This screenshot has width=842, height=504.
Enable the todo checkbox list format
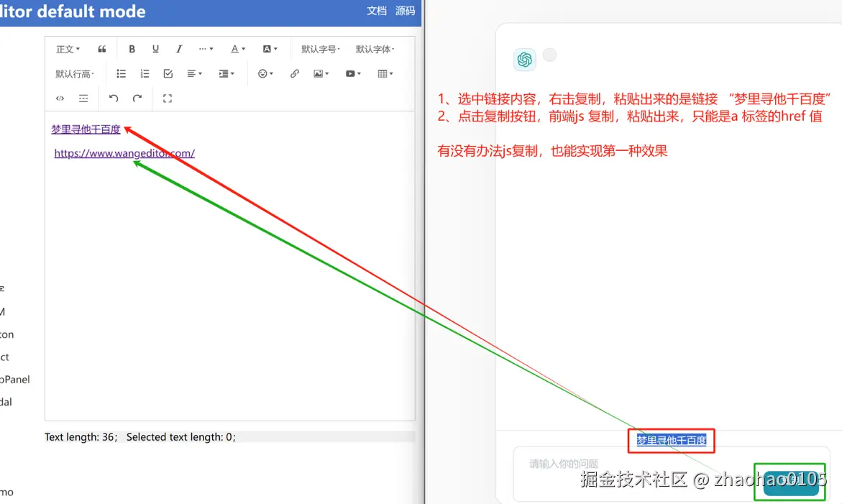pos(168,73)
